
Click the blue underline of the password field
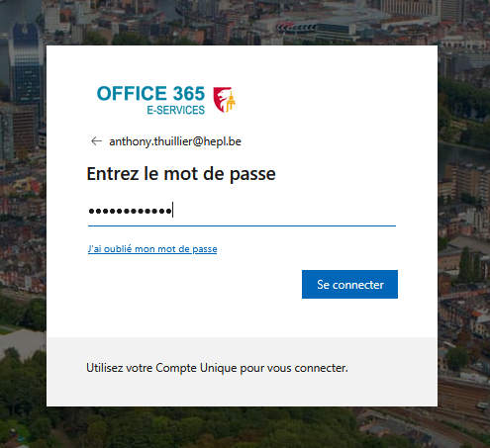tap(242, 225)
